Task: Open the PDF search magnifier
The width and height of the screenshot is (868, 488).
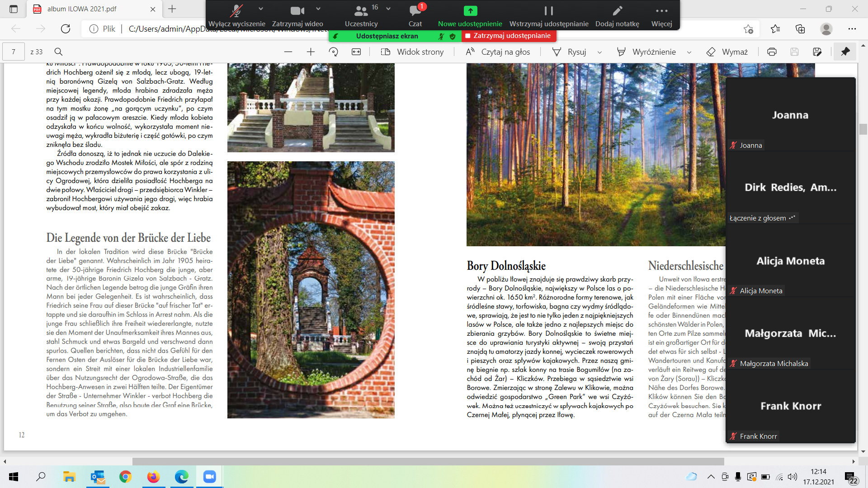Action: tap(58, 52)
